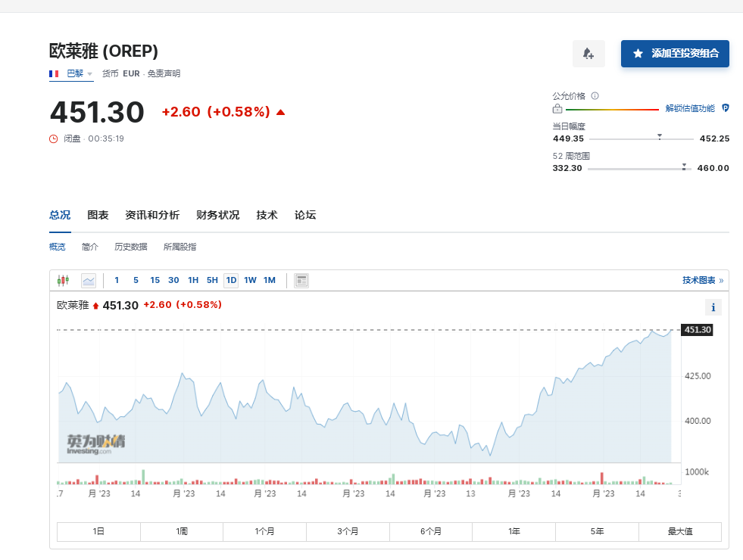
Task: Show 5年 chart range
Action: point(597,531)
